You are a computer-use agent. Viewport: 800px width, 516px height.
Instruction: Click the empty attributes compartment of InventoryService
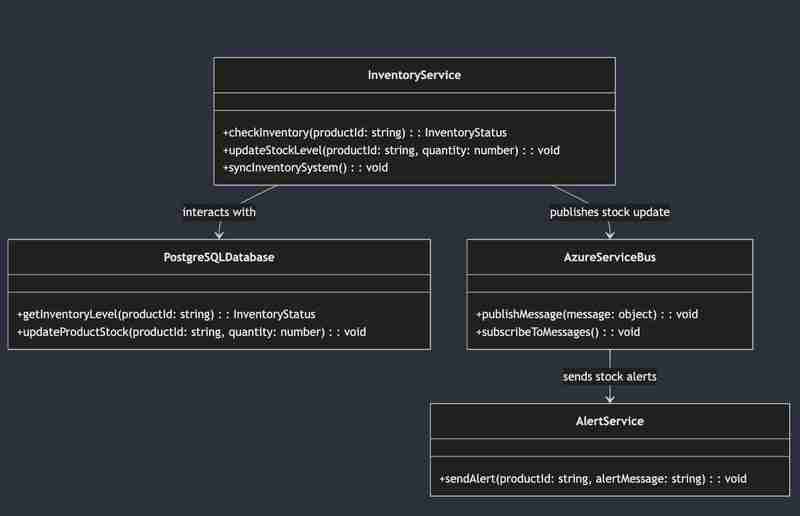(414, 102)
